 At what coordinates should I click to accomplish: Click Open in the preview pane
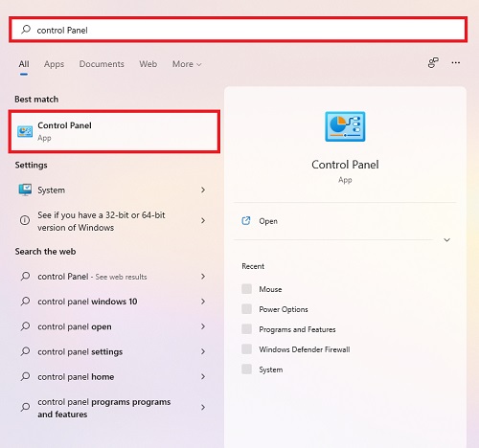tap(268, 221)
